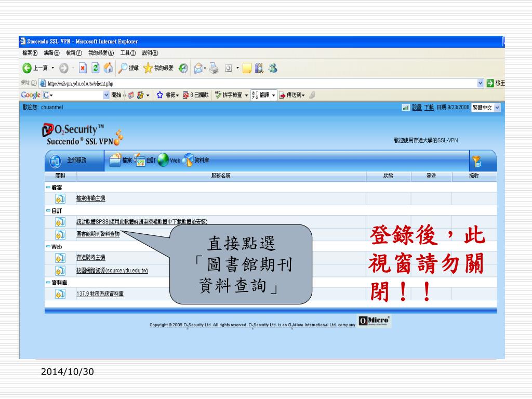This screenshot has width=532, height=399.
Task: Open the 137.9 教務系統資料庫 link
Action: pos(100,294)
